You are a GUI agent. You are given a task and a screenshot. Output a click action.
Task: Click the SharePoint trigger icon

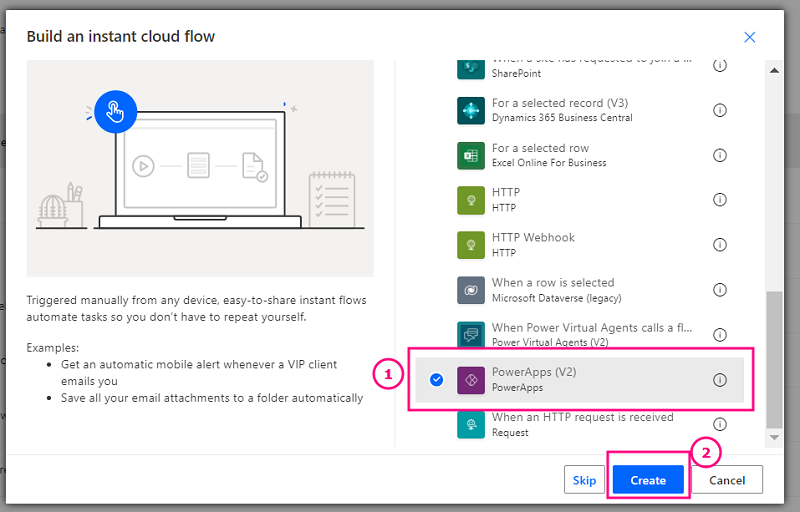[470, 69]
